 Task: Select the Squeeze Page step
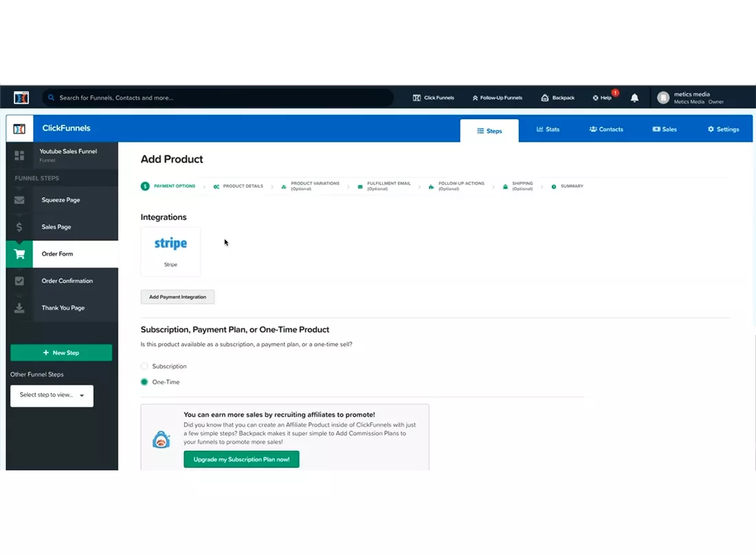pos(62,199)
